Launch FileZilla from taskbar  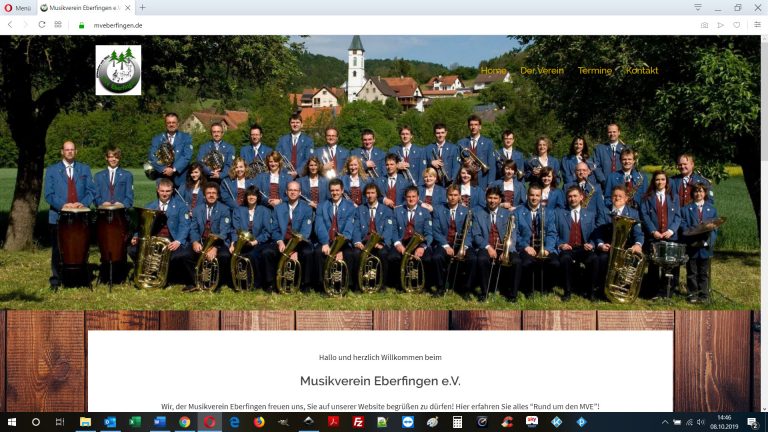click(x=358, y=422)
